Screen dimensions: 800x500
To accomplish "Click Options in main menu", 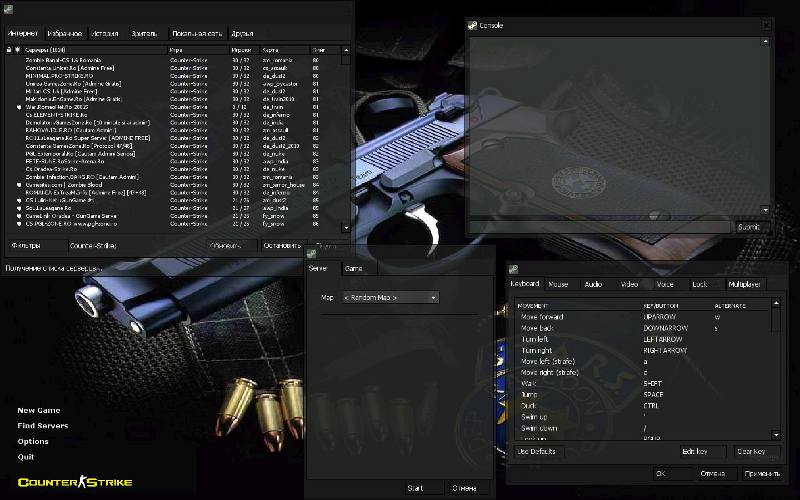I will [x=33, y=441].
